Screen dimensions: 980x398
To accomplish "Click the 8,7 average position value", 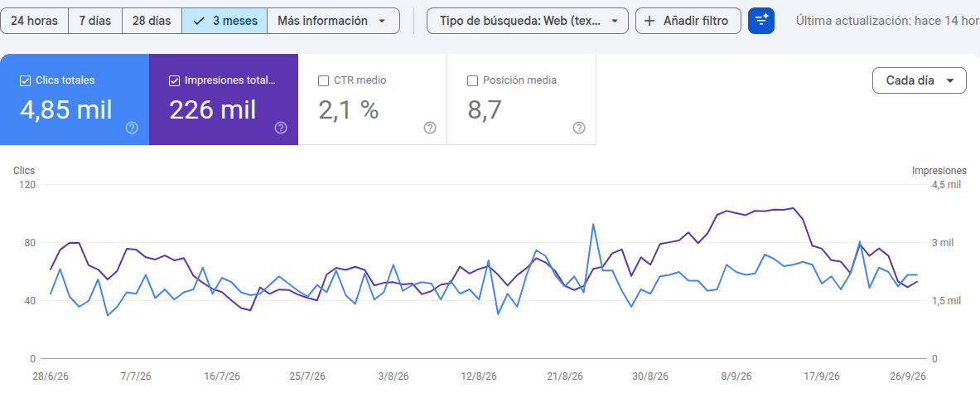I will click(x=485, y=110).
